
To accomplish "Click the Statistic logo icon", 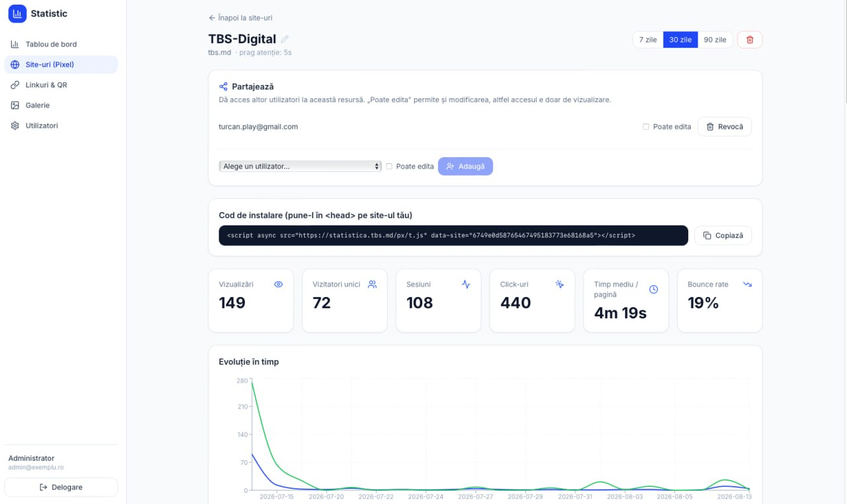I will 17,13.
